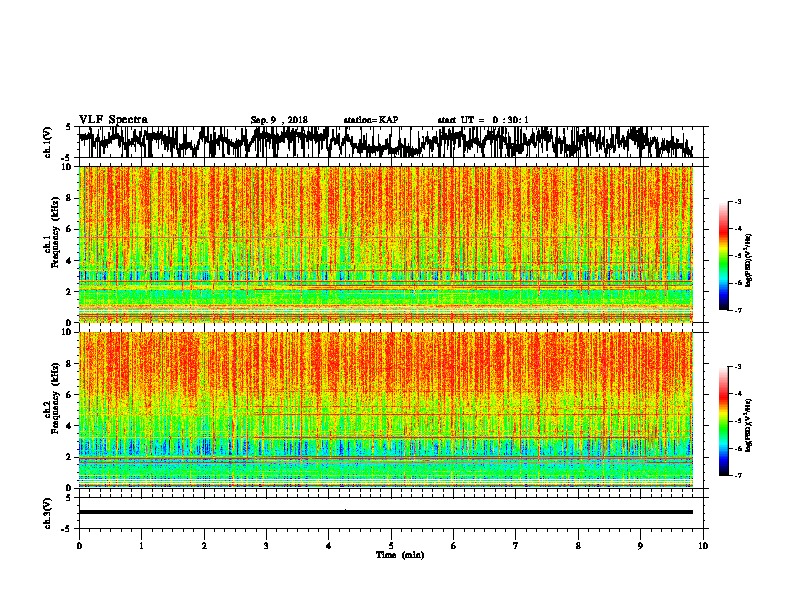Click the "ch.1(V)" waveform axis label
The image size is (792, 612).
pyautogui.click(x=48, y=142)
